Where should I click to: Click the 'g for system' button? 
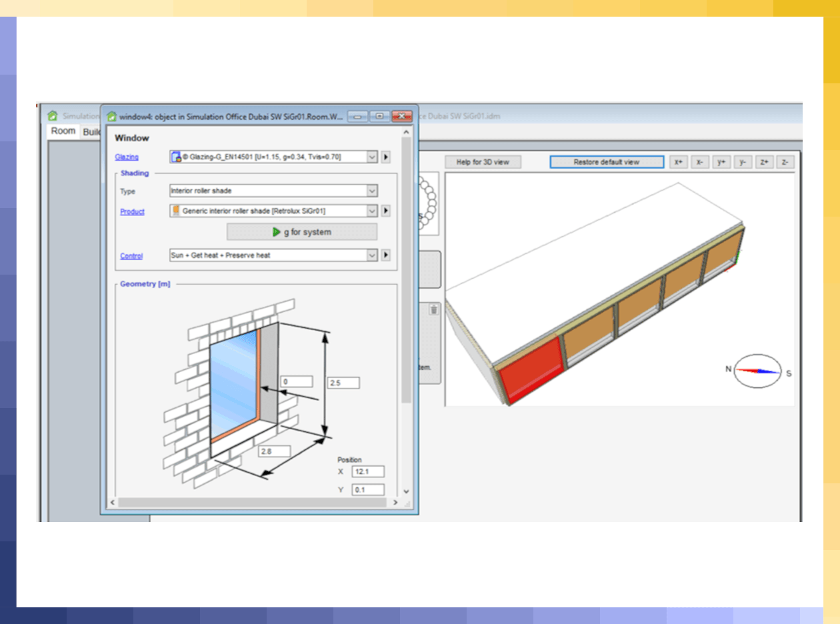click(302, 232)
